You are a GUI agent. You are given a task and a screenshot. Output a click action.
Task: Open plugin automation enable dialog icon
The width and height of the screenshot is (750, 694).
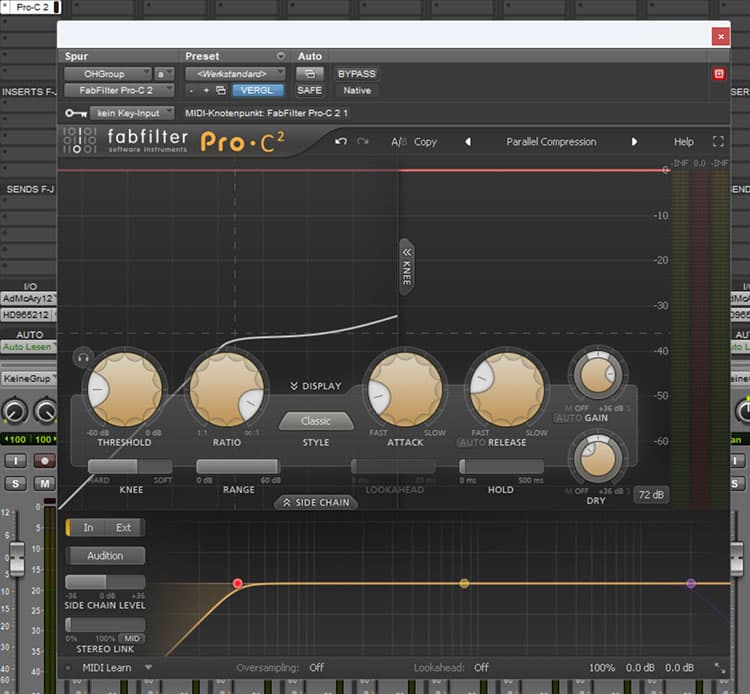(x=309, y=74)
